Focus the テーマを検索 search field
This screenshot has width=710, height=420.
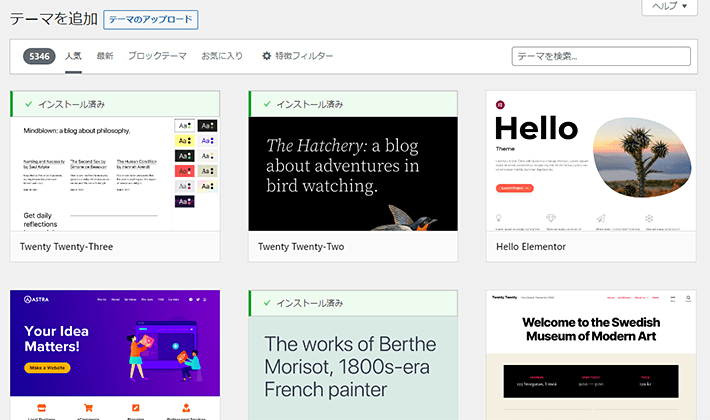pyautogui.click(x=601, y=56)
